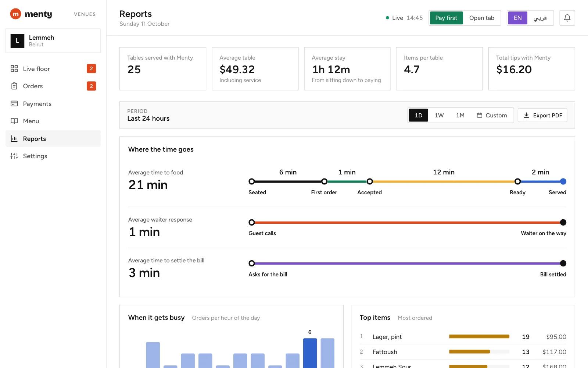Screen dimensions: 588x368
Task: Click the Live 14:45 status indicator
Action: (x=404, y=18)
